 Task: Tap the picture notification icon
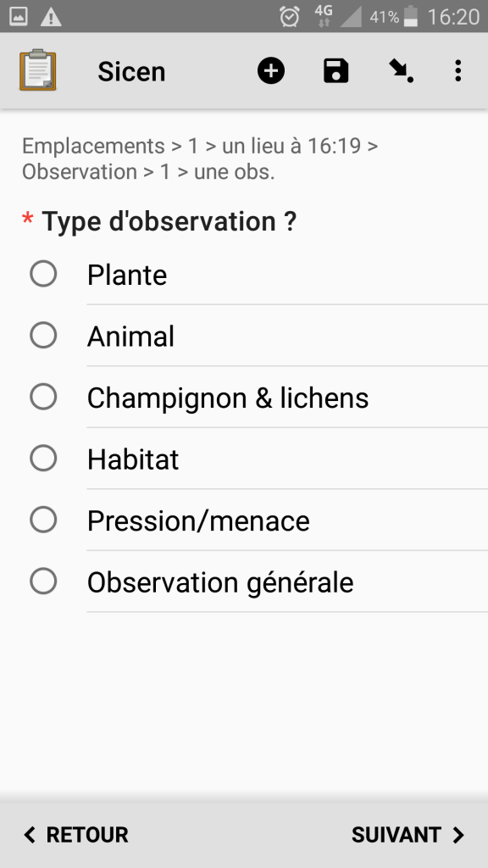[x=19, y=17]
